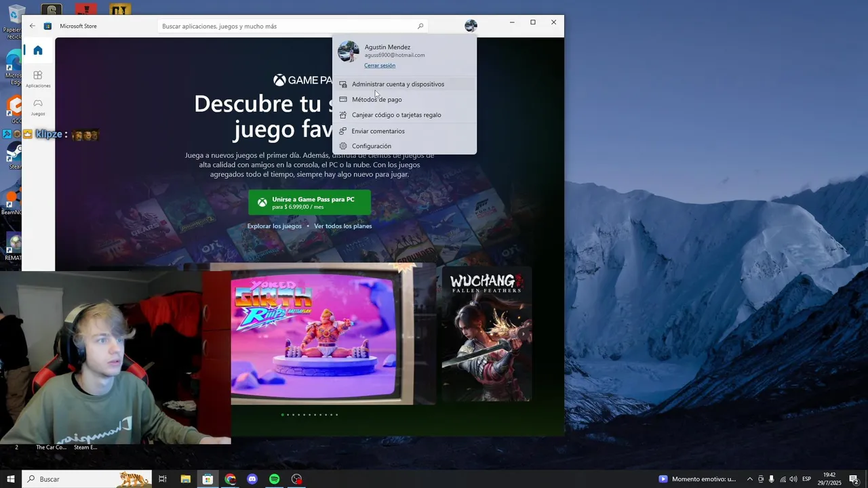The width and height of the screenshot is (868, 488).
Task: Open the Windows Start menu
Action: (11, 479)
